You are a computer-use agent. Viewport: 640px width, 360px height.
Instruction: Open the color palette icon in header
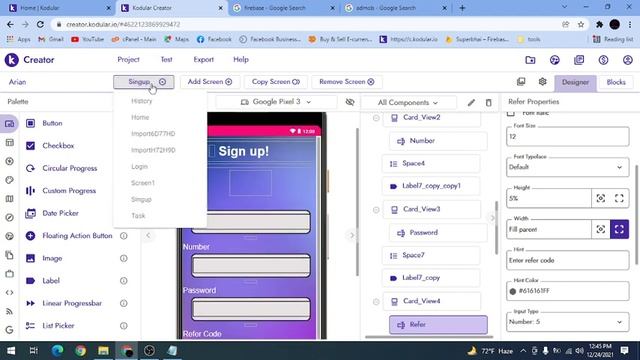point(555,60)
